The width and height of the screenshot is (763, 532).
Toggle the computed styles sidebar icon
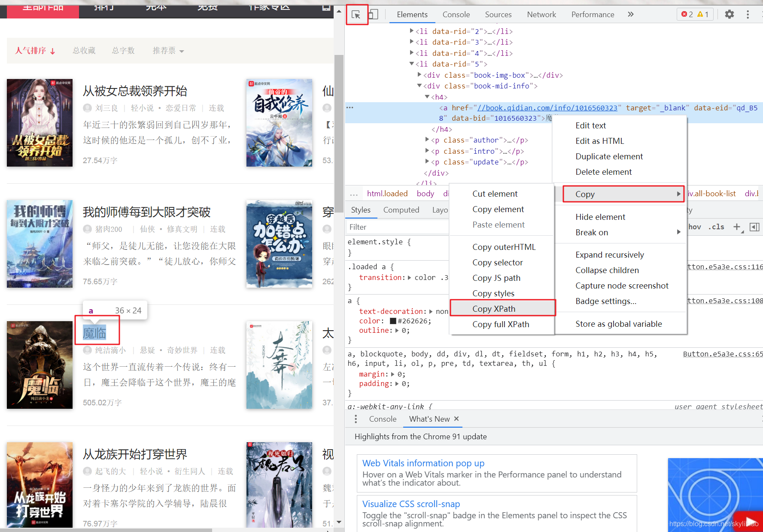(x=754, y=227)
